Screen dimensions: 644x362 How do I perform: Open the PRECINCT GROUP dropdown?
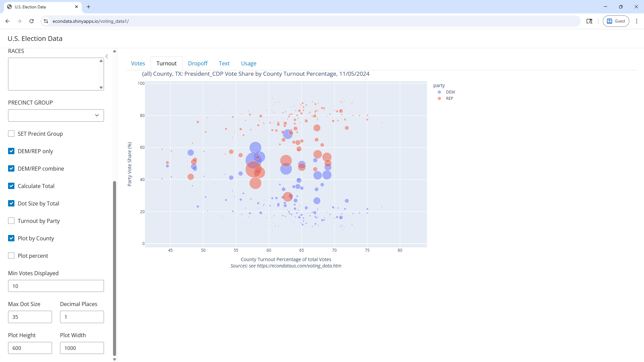coord(56,115)
